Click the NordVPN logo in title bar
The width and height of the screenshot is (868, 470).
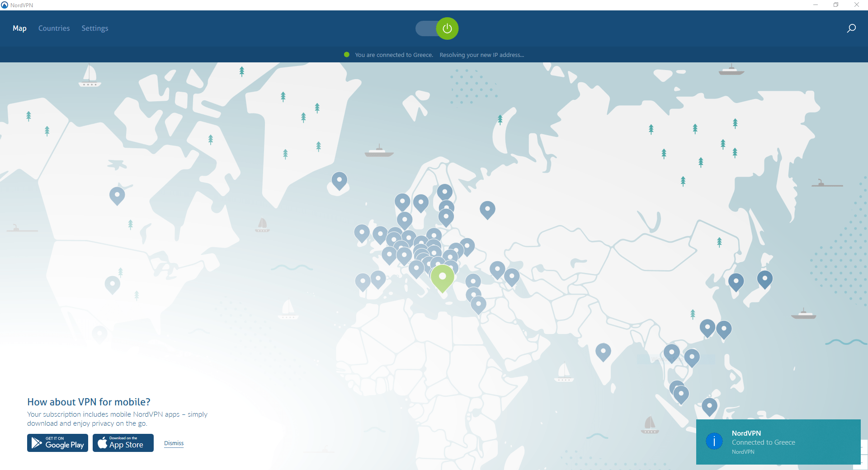pos(5,5)
